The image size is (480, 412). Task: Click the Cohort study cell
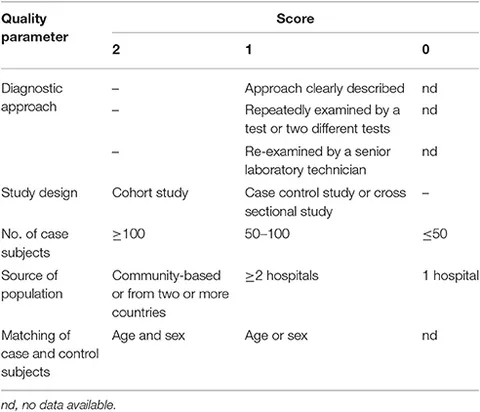tap(150, 193)
